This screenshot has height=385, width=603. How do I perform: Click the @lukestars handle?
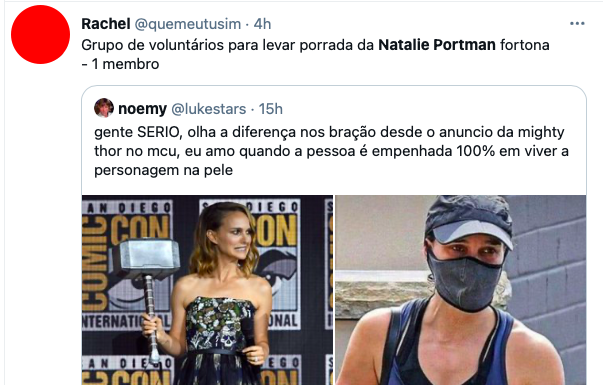[208, 109]
